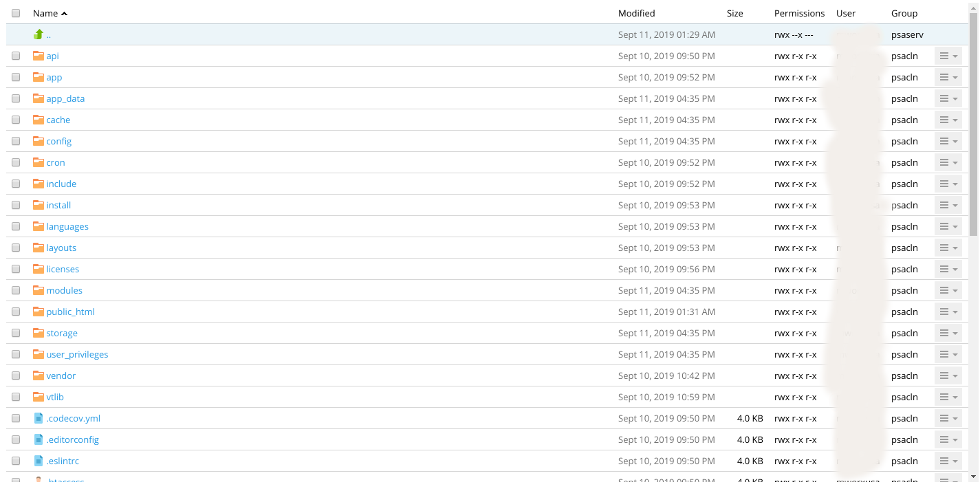The image size is (980, 491).
Task: Sort by the Group column header
Action: [904, 13]
